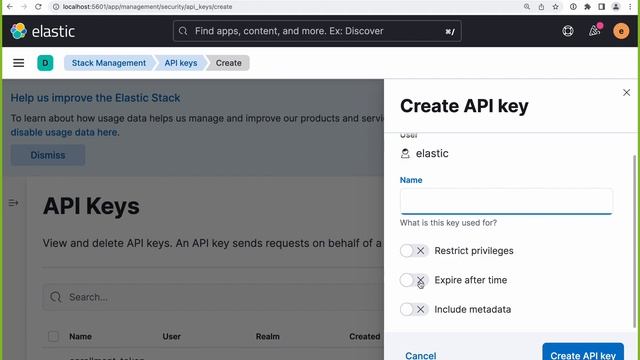Cancel the API key creation
This screenshot has width=640, height=360.
point(421,355)
